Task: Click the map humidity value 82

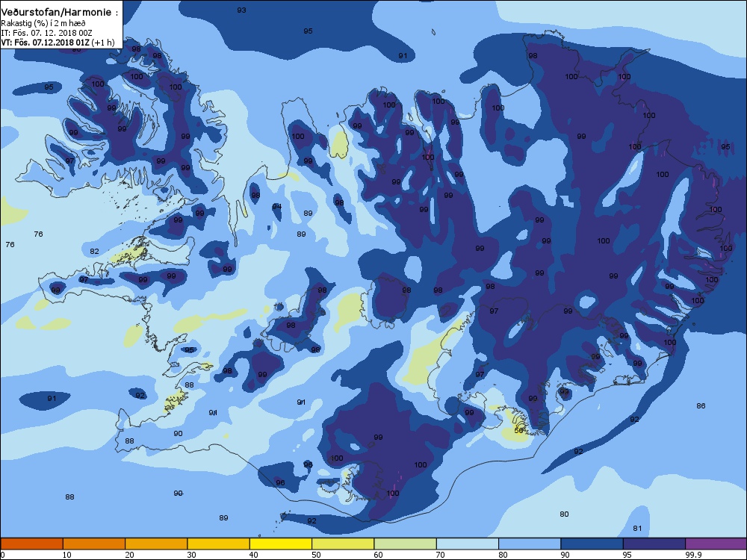Action: pyautogui.click(x=94, y=252)
